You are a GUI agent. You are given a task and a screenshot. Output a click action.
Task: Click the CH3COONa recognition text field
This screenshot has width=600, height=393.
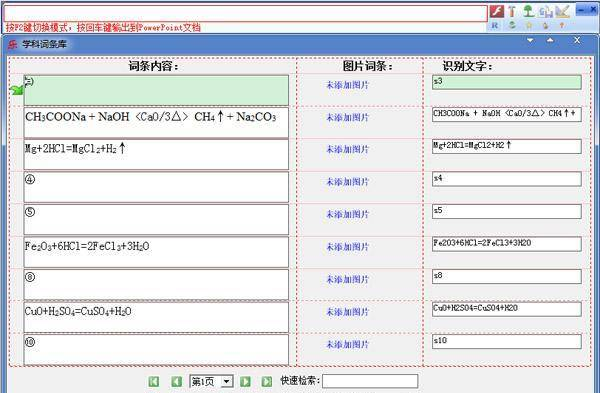click(507, 114)
